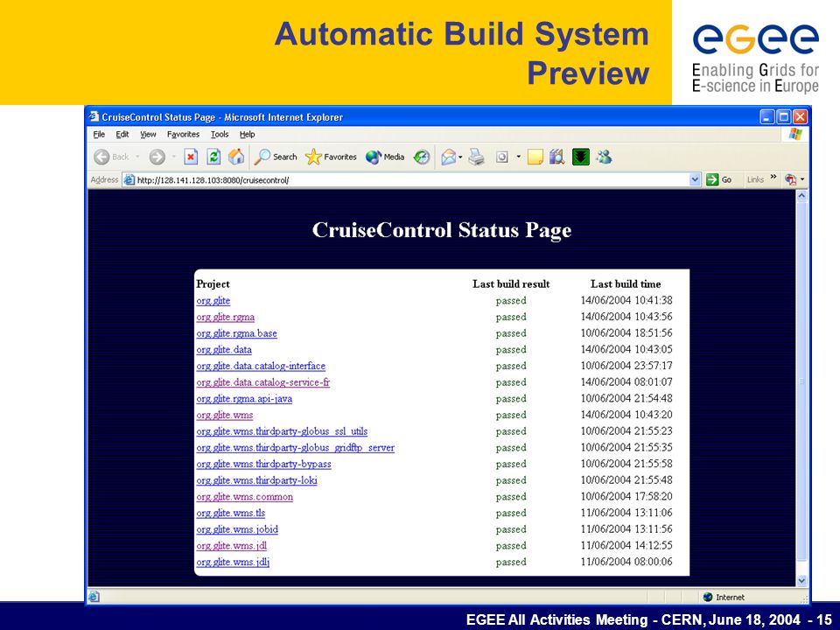
Task: Open the PDF icon dropdown arrow
Action: pyautogui.click(x=802, y=179)
